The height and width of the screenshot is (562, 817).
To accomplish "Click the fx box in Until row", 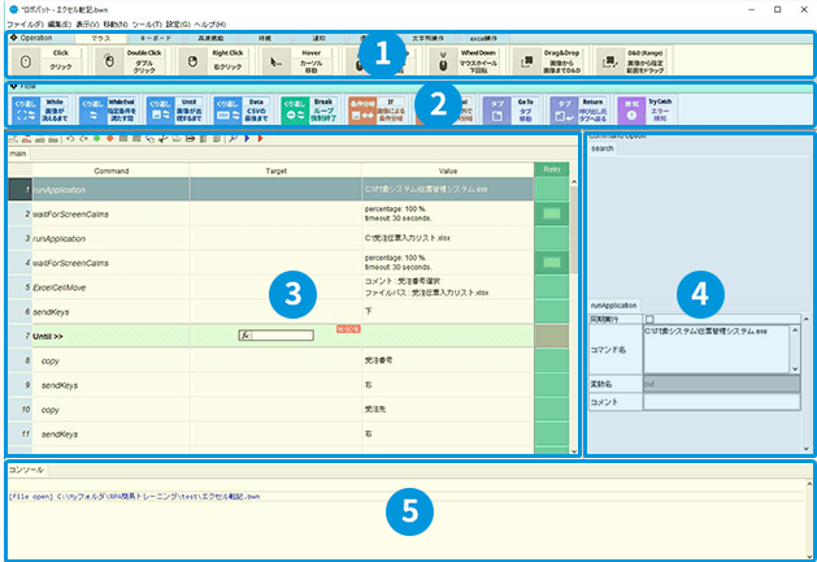I will (x=276, y=335).
